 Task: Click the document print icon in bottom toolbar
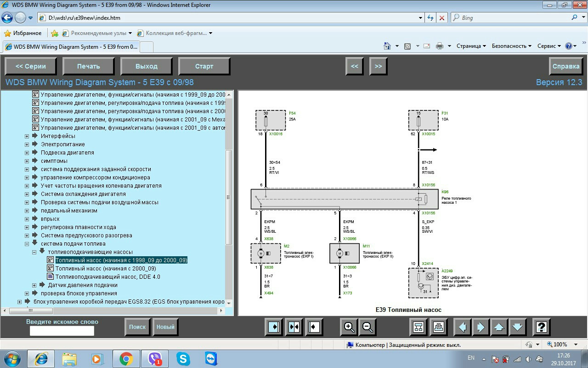(439, 327)
